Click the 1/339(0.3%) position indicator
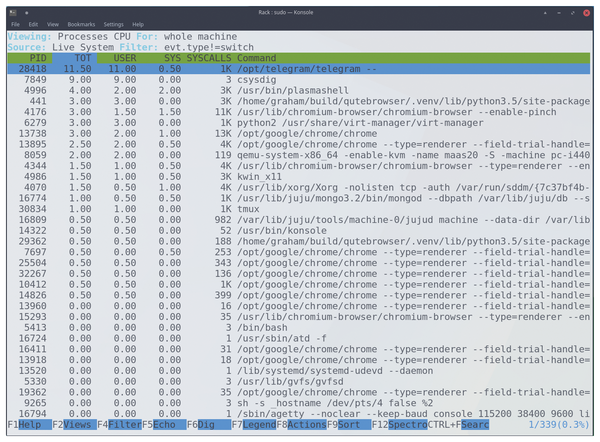The width and height of the screenshot is (600, 442). [559, 425]
